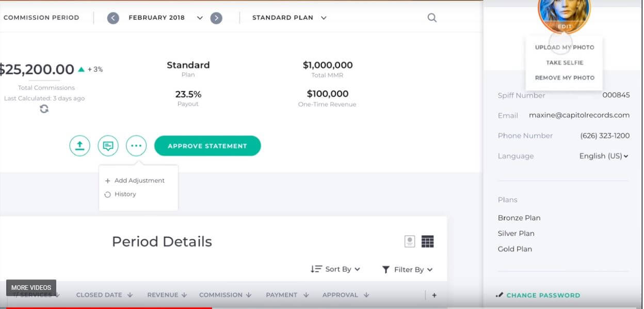Click the 23.5% payout value
Screen dimensions: 644x309
click(x=188, y=94)
